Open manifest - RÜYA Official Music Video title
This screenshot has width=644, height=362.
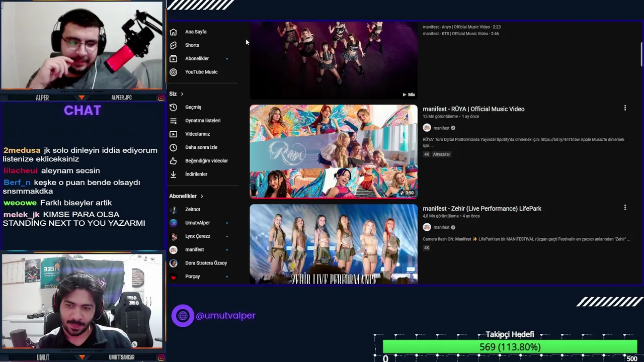473,109
